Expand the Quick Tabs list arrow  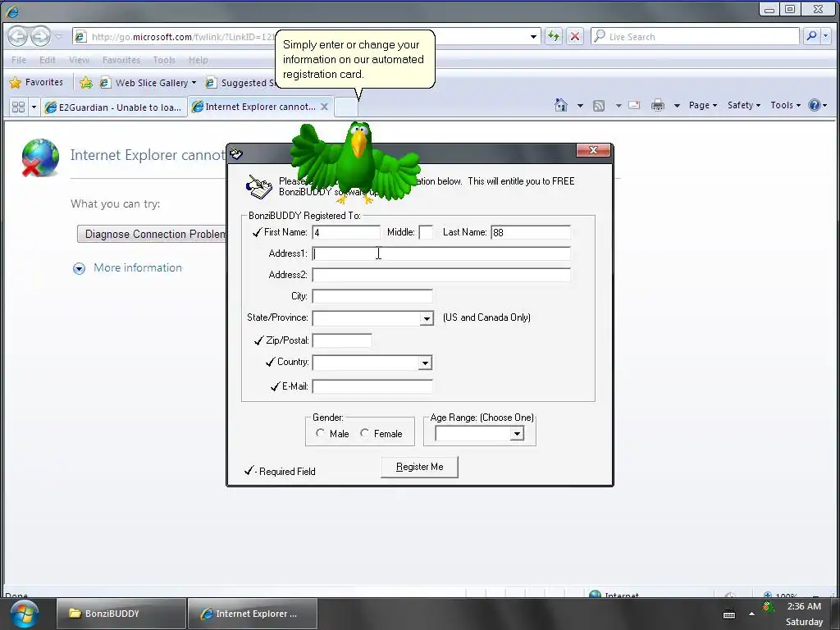click(x=34, y=107)
